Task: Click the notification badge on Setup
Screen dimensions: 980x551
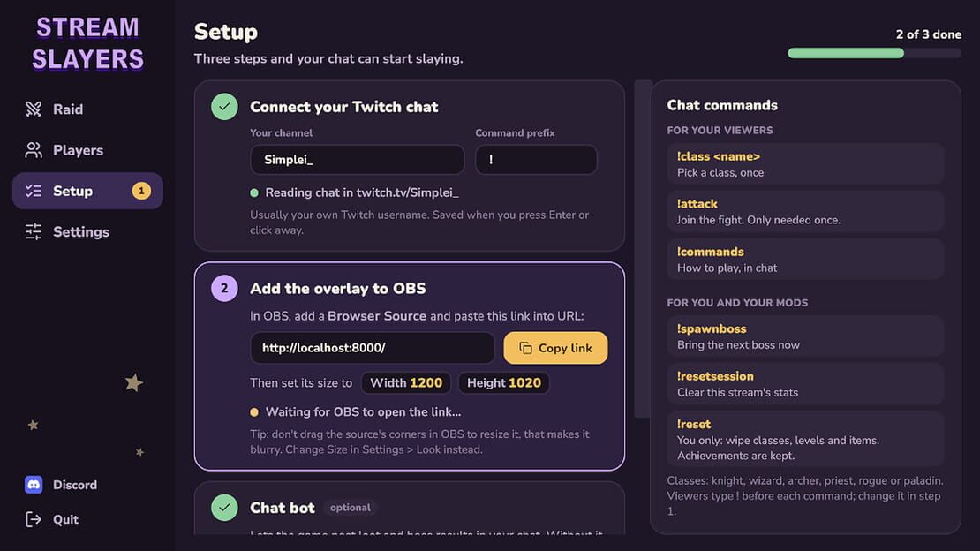Action: click(141, 191)
